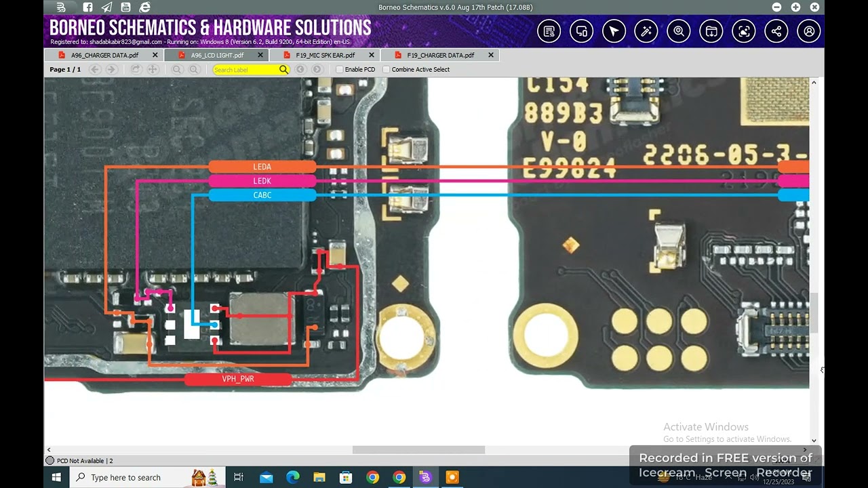This screenshot has width=868, height=488.
Task: Zoom in with the plus magnifier
Action: (194, 69)
